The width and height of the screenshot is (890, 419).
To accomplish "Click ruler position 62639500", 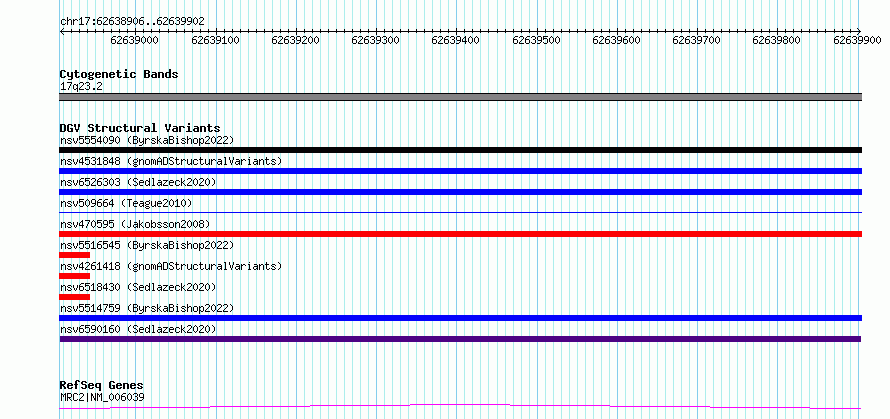I will tap(536, 40).
